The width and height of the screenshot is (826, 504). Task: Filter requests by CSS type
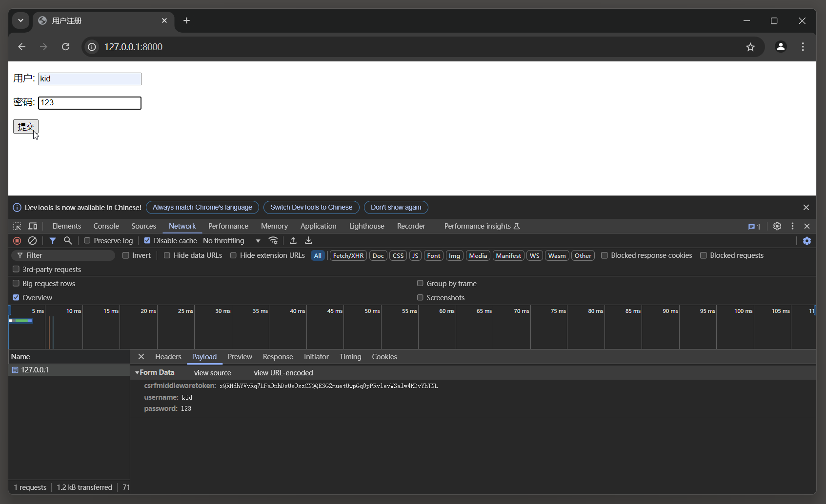tap(398, 256)
